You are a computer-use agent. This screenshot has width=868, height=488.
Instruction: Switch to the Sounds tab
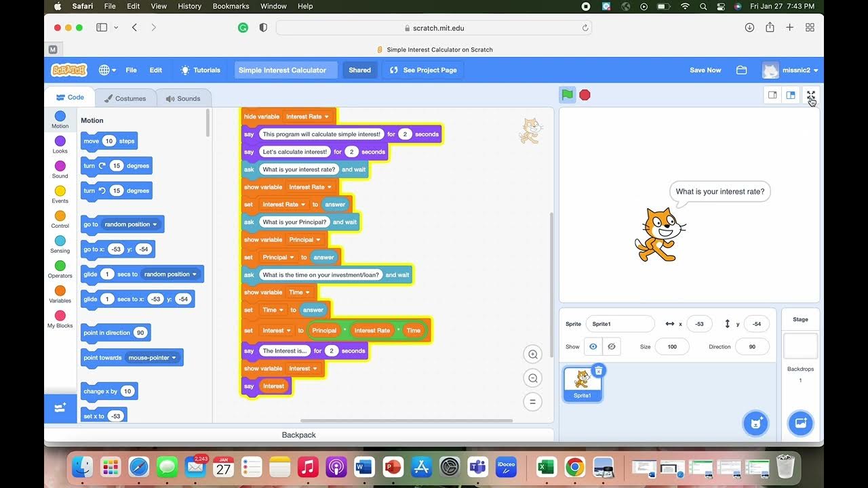pyautogui.click(x=183, y=98)
